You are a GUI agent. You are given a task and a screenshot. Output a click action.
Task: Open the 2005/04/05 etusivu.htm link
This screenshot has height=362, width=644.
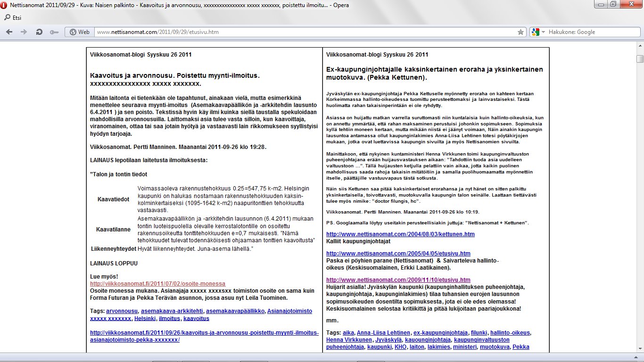[x=398, y=254]
